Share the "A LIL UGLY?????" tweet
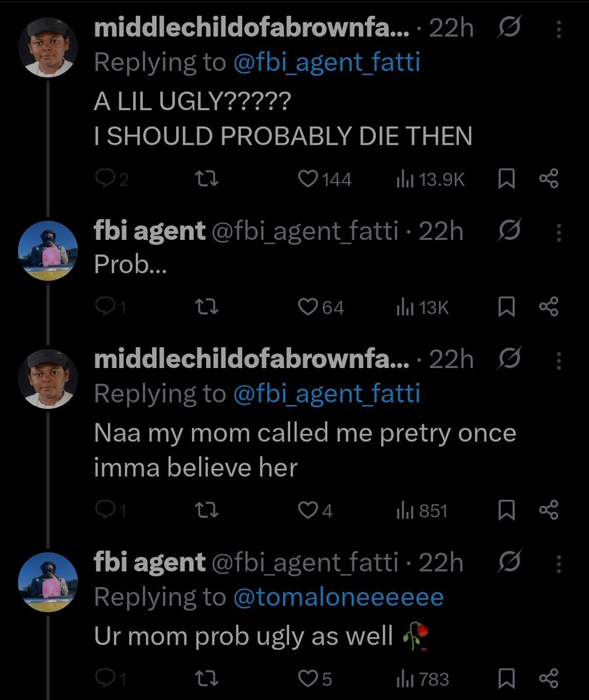 (x=549, y=179)
